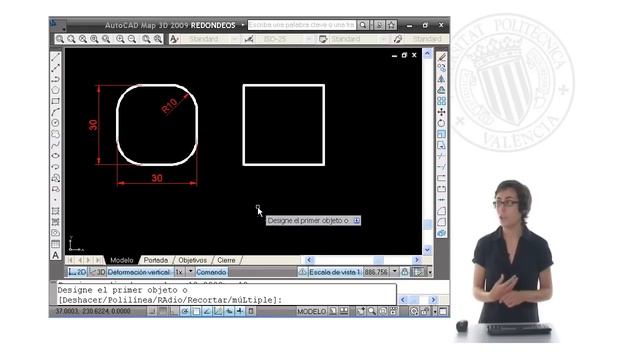Image resolution: width=640 pixels, height=360 pixels.
Task: Expand the Escala de vista scale dropdown
Action: point(395,272)
